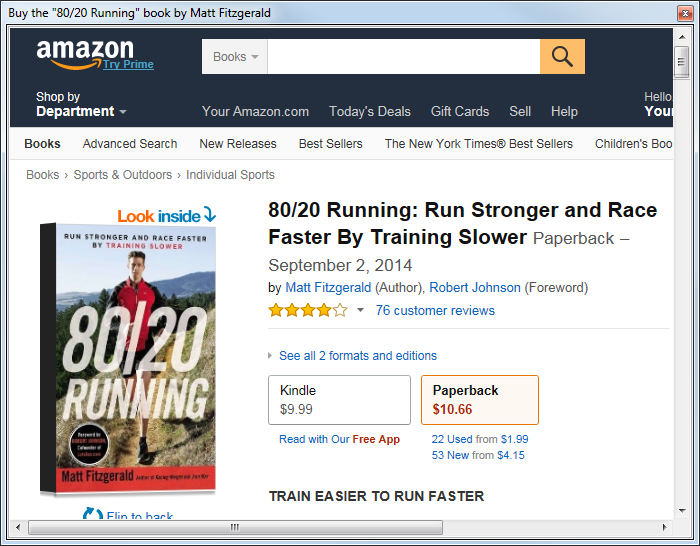Open the Today's Deals menu item
Image resolution: width=700 pixels, height=546 pixels.
(x=369, y=112)
